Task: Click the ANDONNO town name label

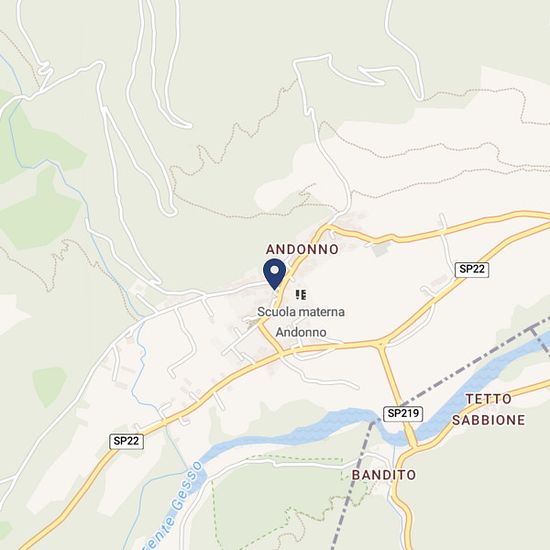Action: point(302,249)
